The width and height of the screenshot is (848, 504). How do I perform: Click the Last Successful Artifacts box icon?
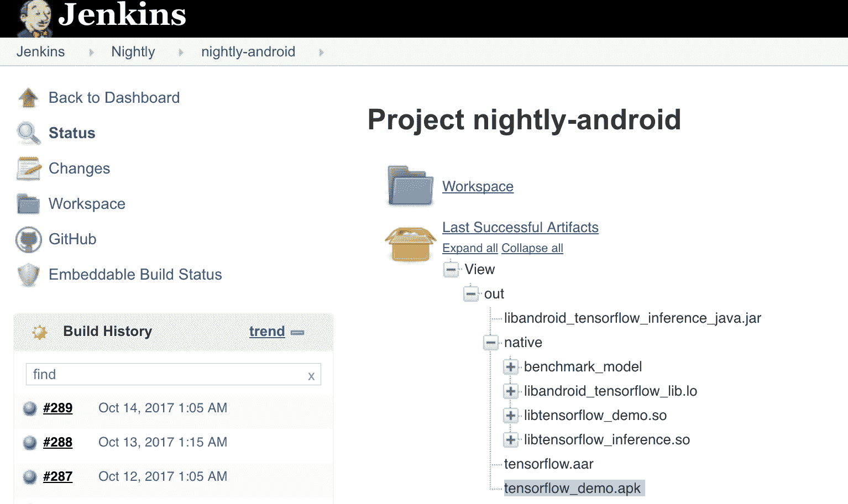click(x=410, y=244)
